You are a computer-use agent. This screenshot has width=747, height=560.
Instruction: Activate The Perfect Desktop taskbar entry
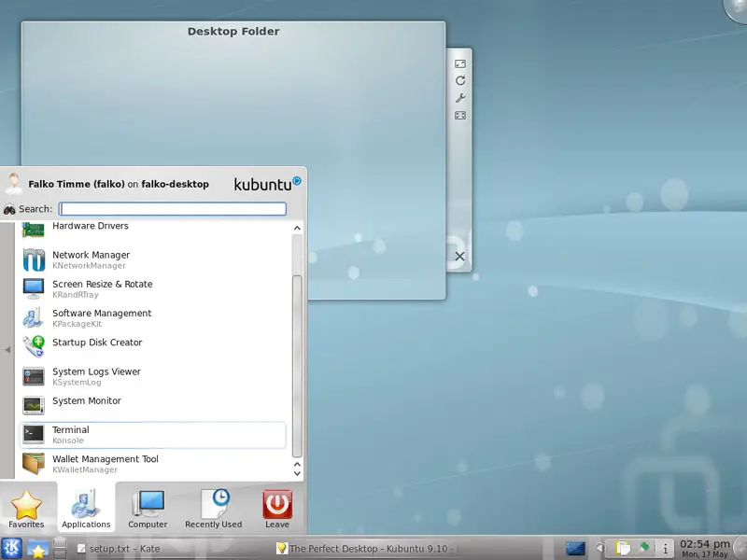pyautogui.click(x=367, y=549)
